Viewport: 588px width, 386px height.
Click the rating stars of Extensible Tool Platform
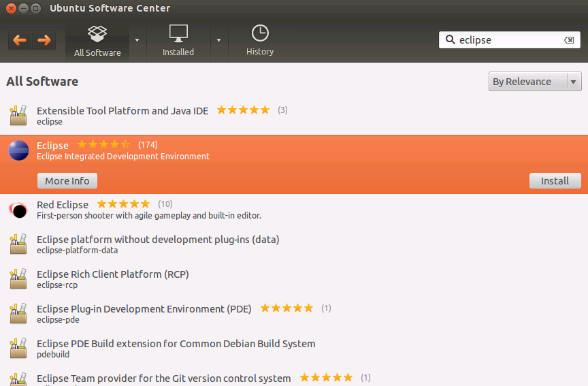244,110
